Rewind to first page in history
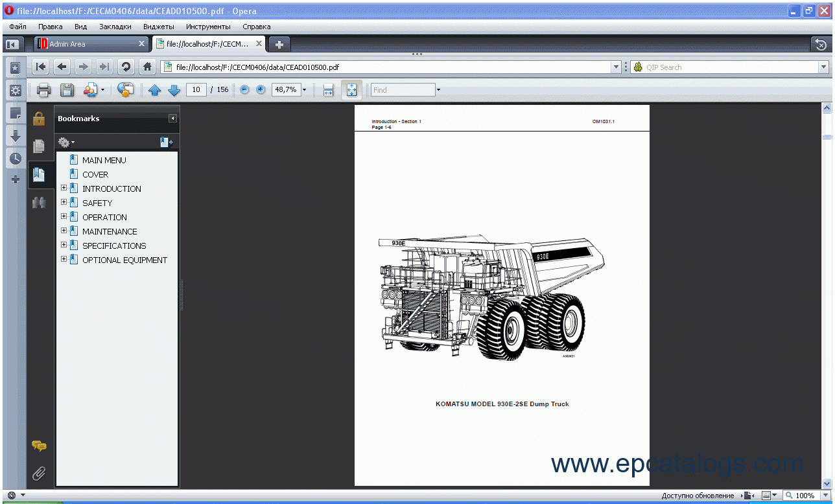835x504 pixels. point(41,67)
